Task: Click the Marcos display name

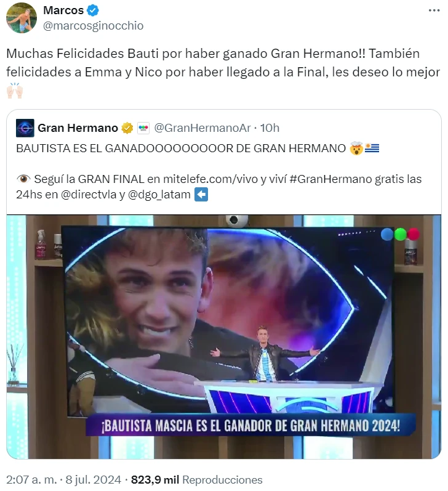Action: click(63, 10)
